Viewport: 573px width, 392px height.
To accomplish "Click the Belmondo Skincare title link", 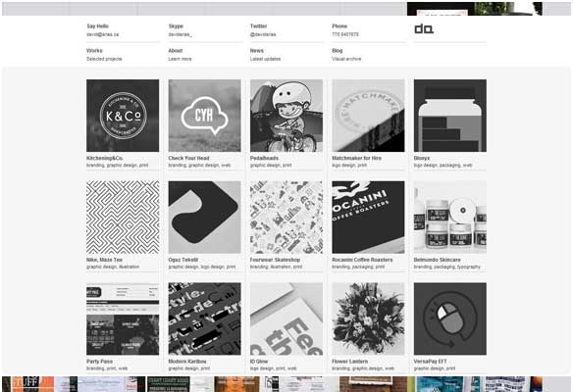I will pyautogui.click(x=437, y=260).
